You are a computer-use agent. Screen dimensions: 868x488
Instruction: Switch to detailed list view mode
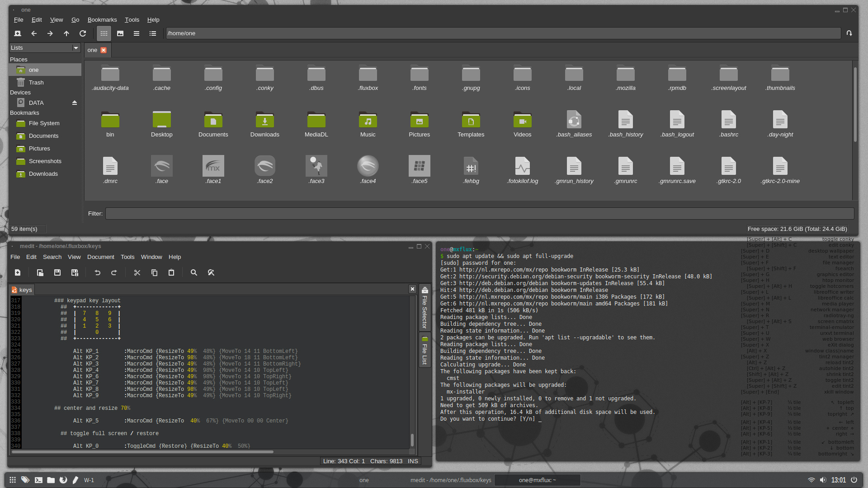pyautogui.click(x=153, y=33)
